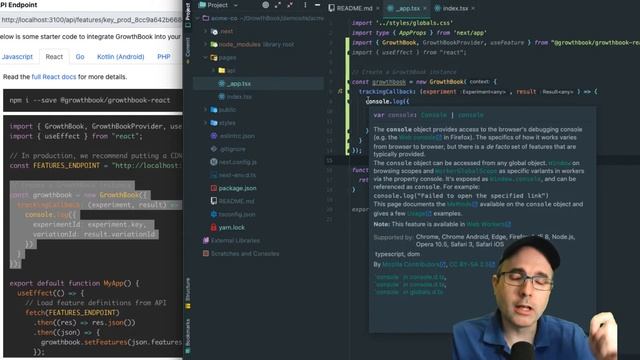Collapse the pages folder
The height and width of the screenshot is (360, 640).
point(205,58)
